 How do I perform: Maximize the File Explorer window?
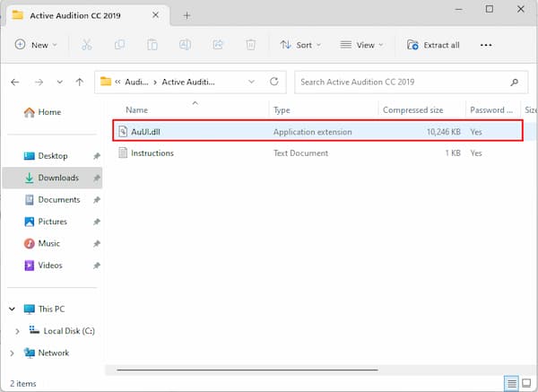click(490, 9)
